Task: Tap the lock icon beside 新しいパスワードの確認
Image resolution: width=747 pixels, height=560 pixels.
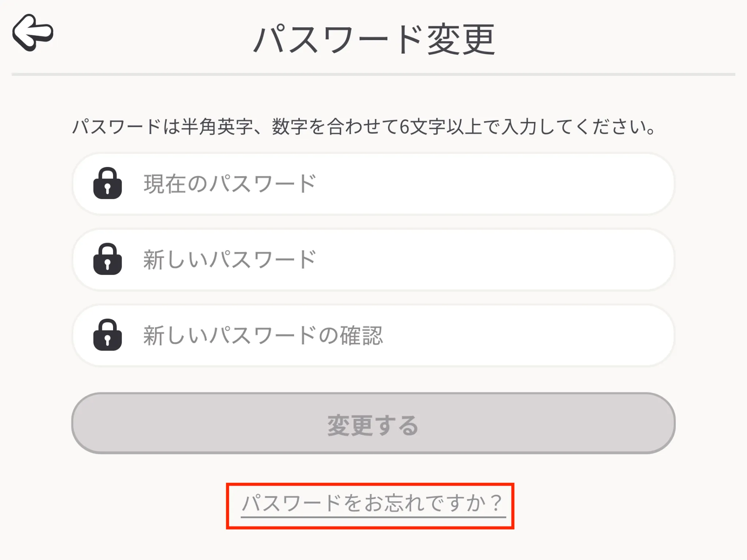Action: (107, 335)
